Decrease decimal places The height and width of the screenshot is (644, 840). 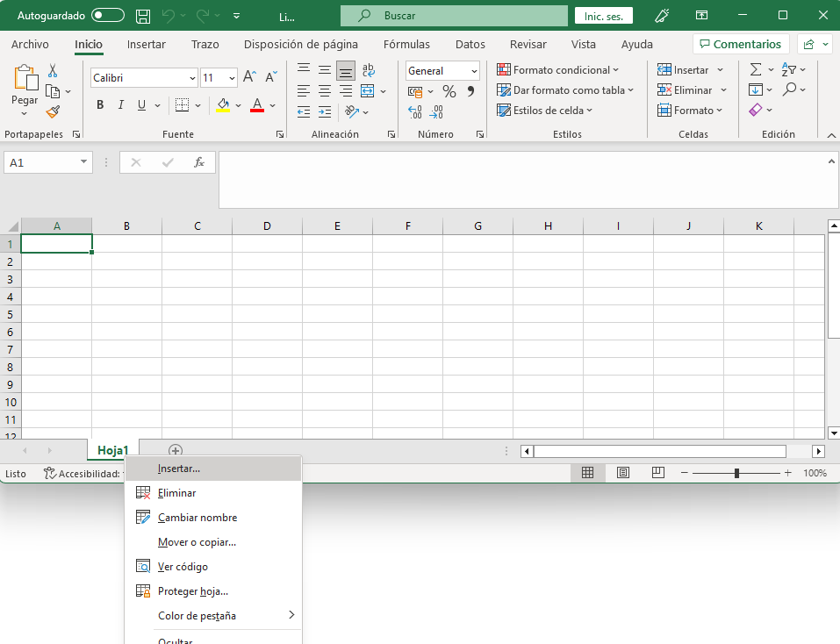point(436,112)
